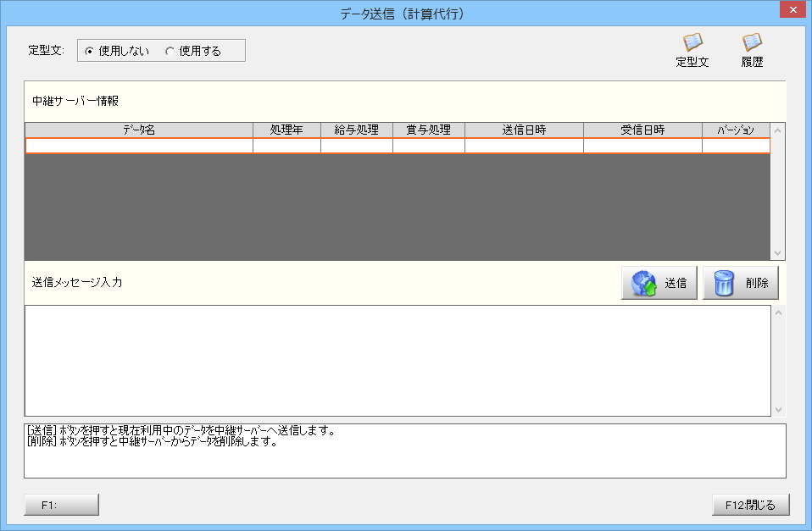This screenshot has width=812, height=531.
Task: Click the F1: button
Action: coord(61,505)
